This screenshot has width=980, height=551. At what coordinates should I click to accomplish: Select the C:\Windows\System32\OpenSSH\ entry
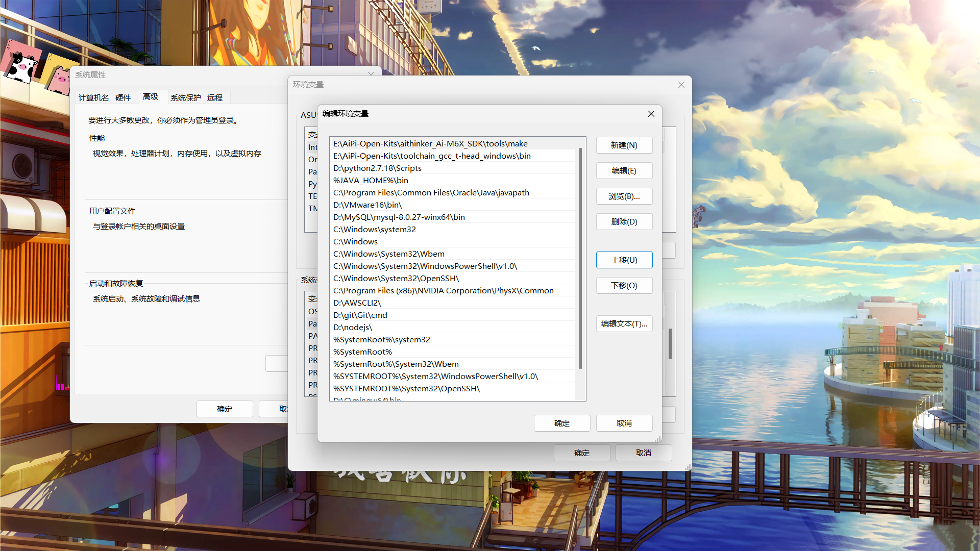pos(452,279)
